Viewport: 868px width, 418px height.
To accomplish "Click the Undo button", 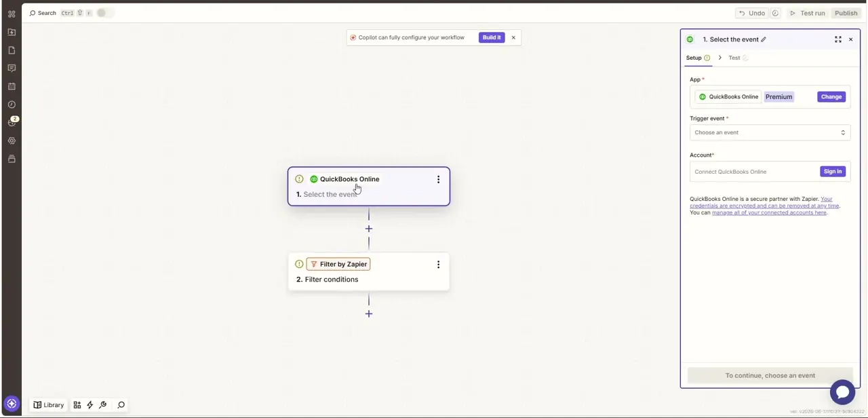I will click(751, 13).
